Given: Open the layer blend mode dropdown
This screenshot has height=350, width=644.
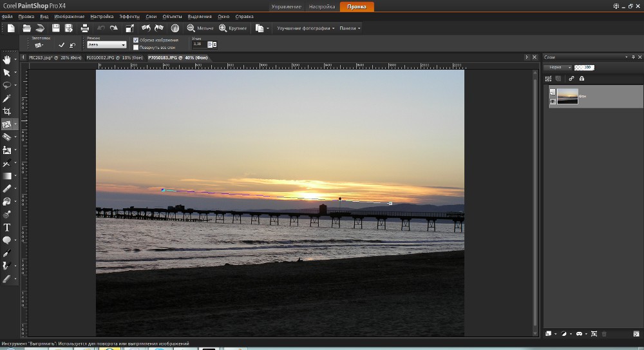Looking at the screenshot, I should click(558, 67).
